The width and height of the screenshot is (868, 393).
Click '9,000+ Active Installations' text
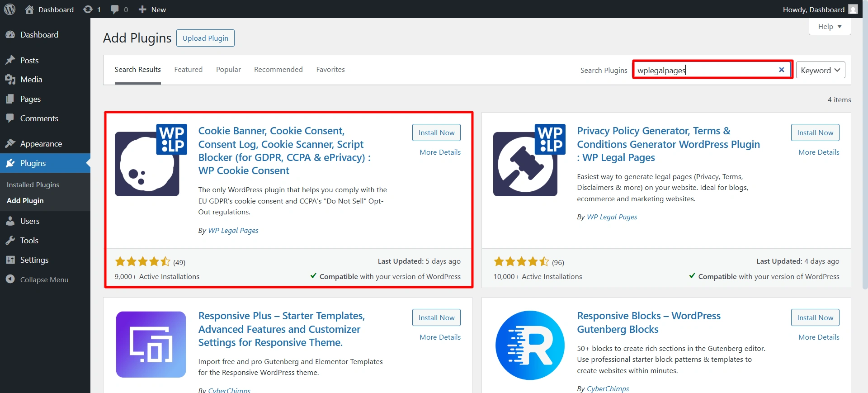pos(157,277)
